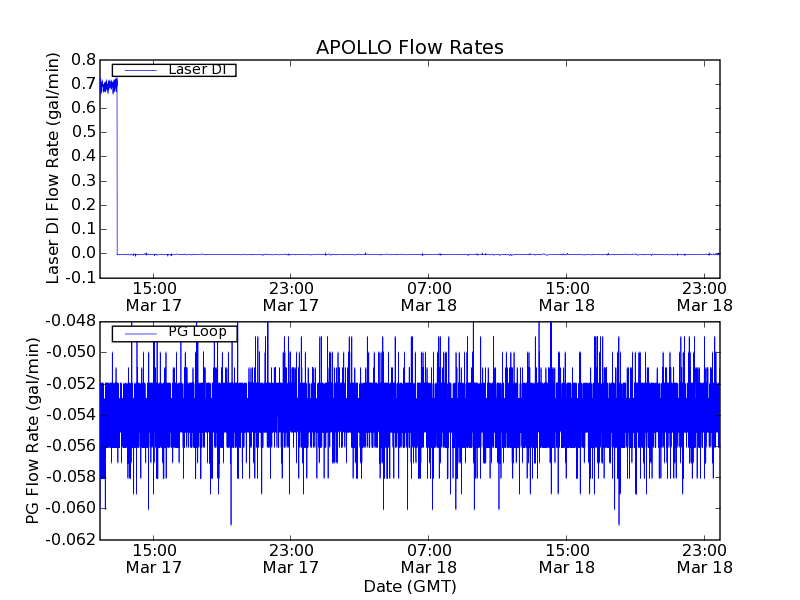Click the -0.048 tick on the lower y-axis
This screenshot has height=600, width=800.
pos(70,321)
